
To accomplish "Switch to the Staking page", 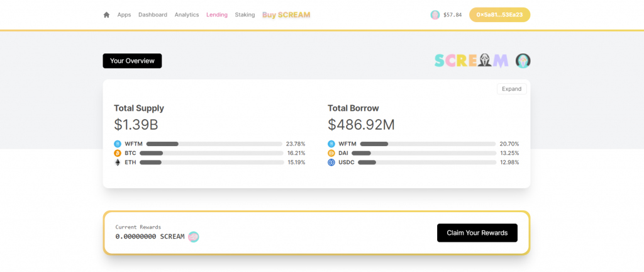I will pos(245,14).
